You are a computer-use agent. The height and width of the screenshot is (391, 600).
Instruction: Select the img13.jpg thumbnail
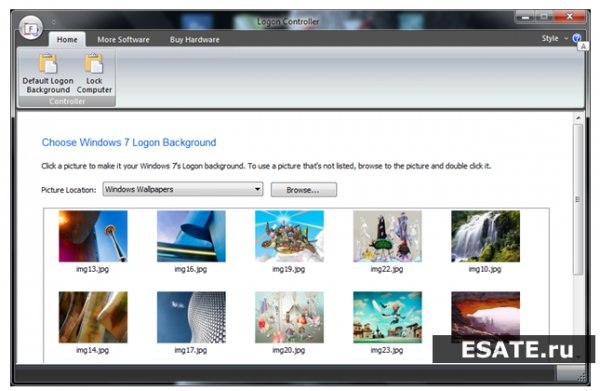(93, 236)
